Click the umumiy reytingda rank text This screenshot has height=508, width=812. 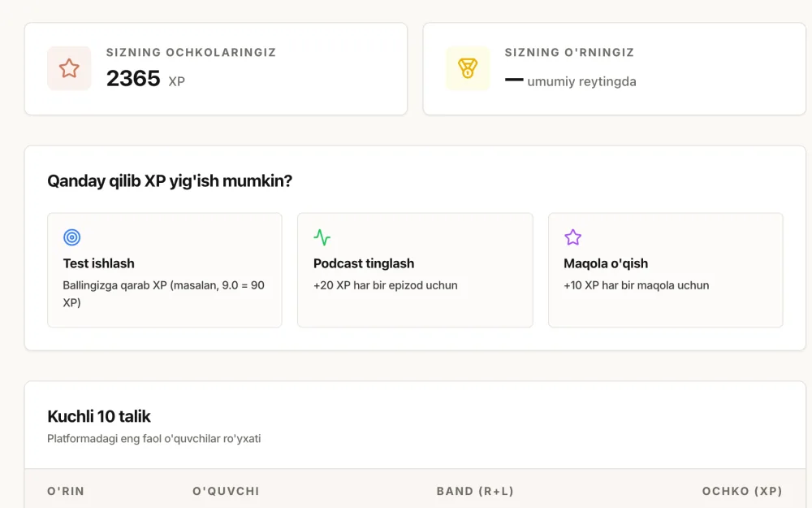click(x=581, y=81)
